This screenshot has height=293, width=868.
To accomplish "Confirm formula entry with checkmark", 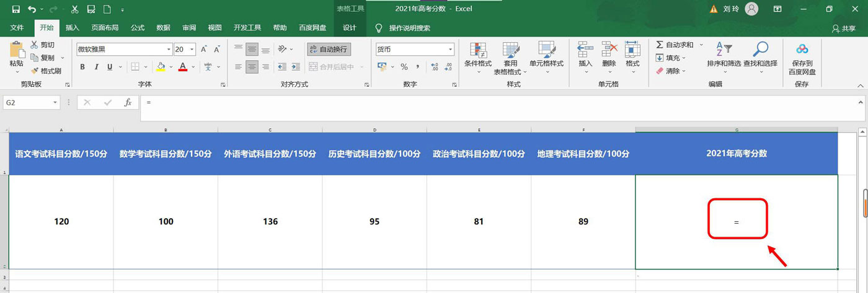I will click(108, 102).
